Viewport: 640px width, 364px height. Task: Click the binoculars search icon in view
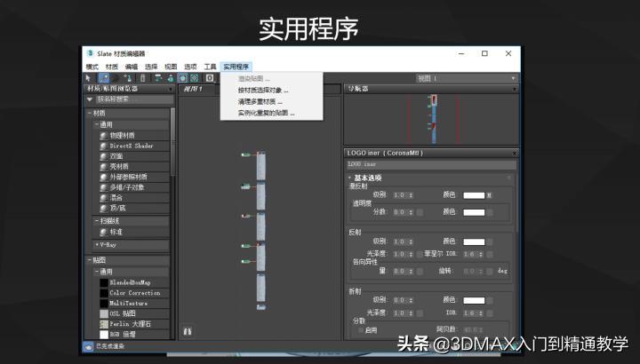188,331
